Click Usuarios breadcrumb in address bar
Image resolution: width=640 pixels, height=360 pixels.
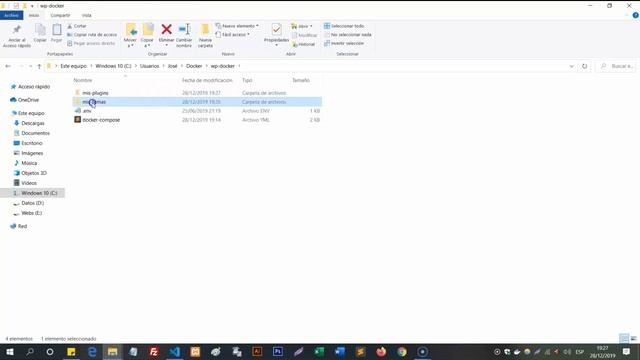coord(149,66)
